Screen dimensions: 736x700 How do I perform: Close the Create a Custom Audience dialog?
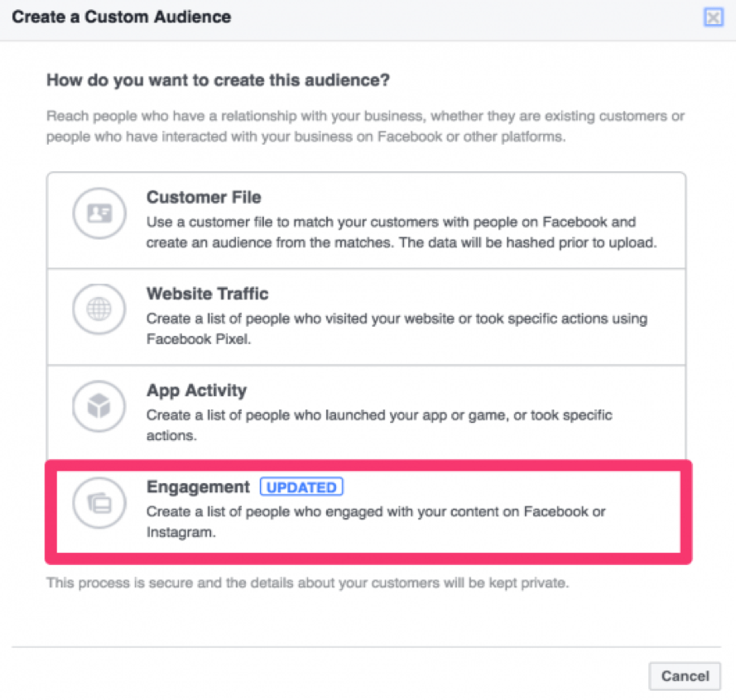713,17
